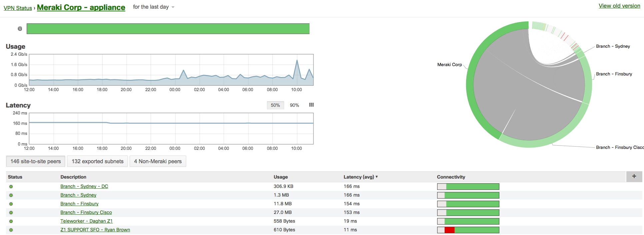Click the Meraki Corp label on the chord diagram
Viewport: 644px width, 235px height.
coord(449,65)
